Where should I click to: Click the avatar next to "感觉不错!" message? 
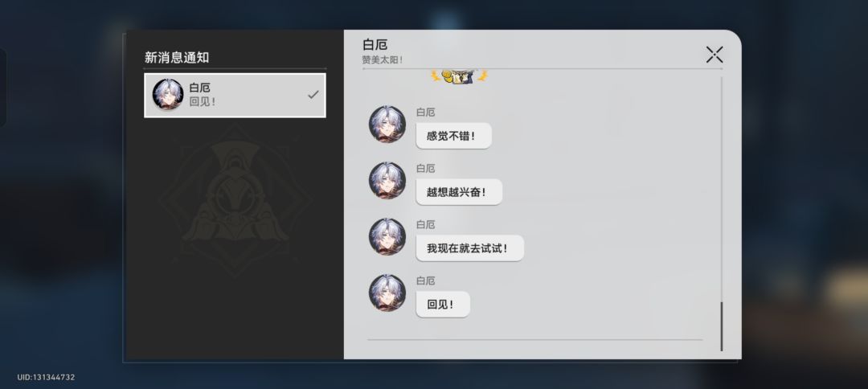click(x=387, y=125)
